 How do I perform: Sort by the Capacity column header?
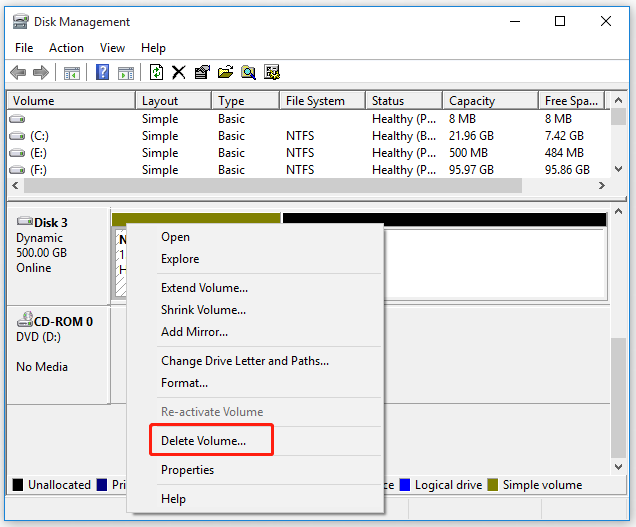pyautogui.click(x=490, y=101)
